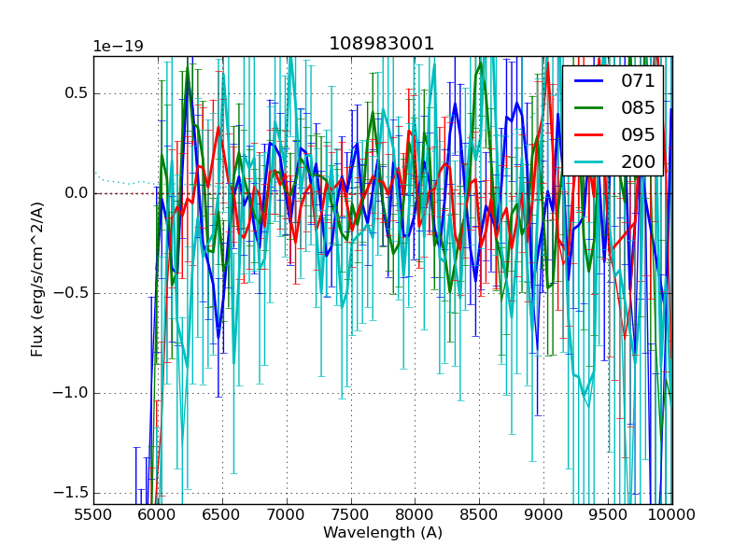Click the 10000 x-axis tick label
The image size is (747, 560).
click(671, 514)
